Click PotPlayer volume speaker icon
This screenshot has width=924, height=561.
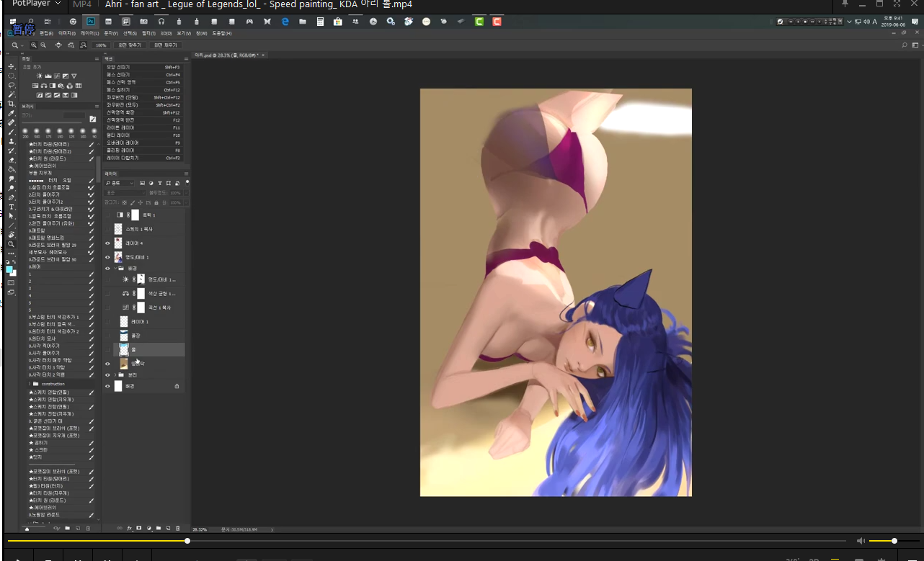(861, 541)
